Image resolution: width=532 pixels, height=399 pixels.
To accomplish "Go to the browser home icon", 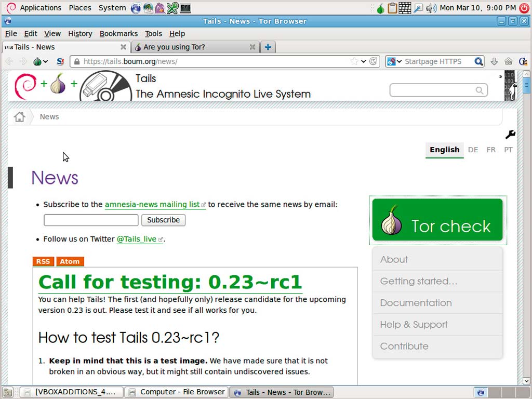I will tap(508, 61).
